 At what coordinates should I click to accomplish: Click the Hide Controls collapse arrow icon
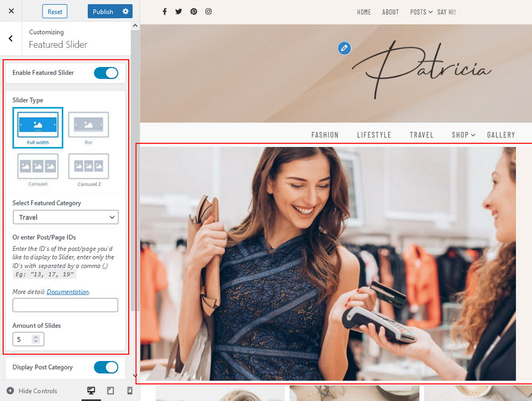pos(10,391)
